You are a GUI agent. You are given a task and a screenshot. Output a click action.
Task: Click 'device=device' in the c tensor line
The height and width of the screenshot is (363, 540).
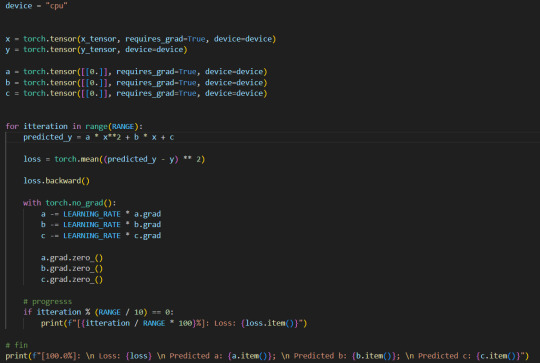(x=234, y=93)
